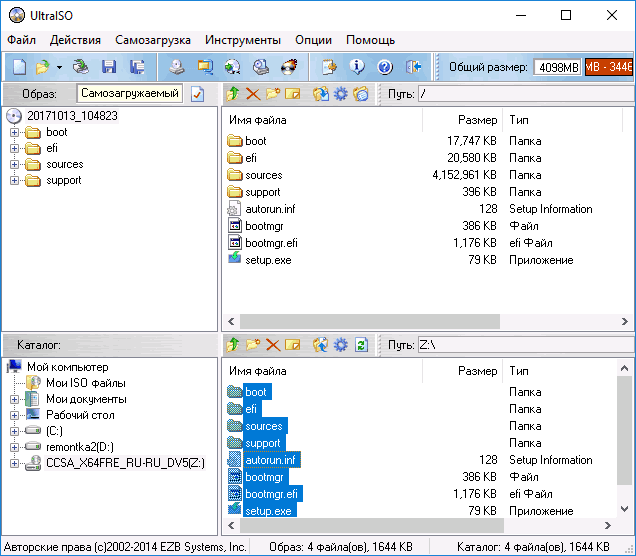Click the New Folder icon in catalog pane toolbar
636x556 pixels.
point(253,345)
